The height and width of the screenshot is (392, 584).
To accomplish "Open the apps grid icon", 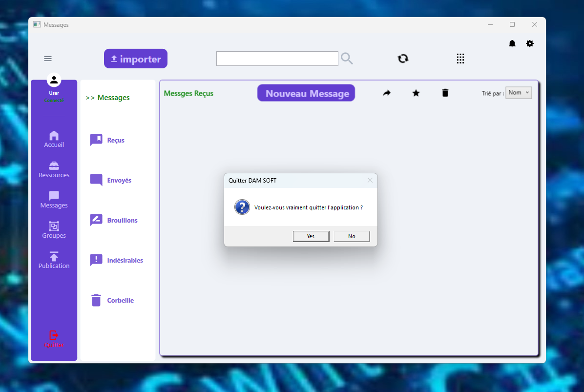I will pos(460,59).
